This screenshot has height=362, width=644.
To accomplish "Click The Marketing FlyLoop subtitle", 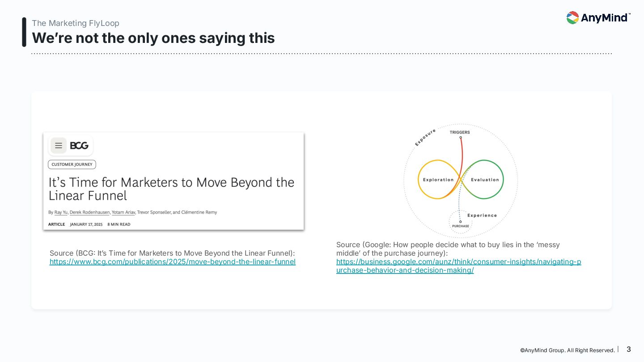I will click(x=76, y=23).
